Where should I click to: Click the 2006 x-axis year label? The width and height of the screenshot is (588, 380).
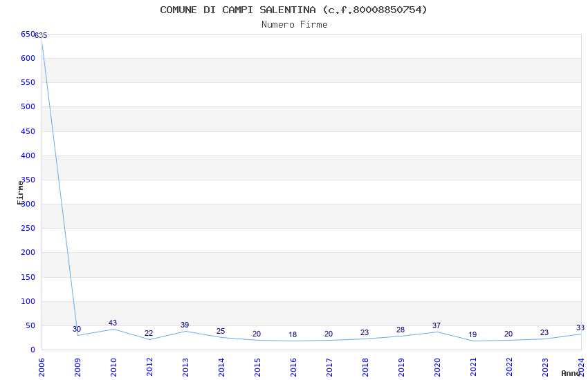[42, 367]
